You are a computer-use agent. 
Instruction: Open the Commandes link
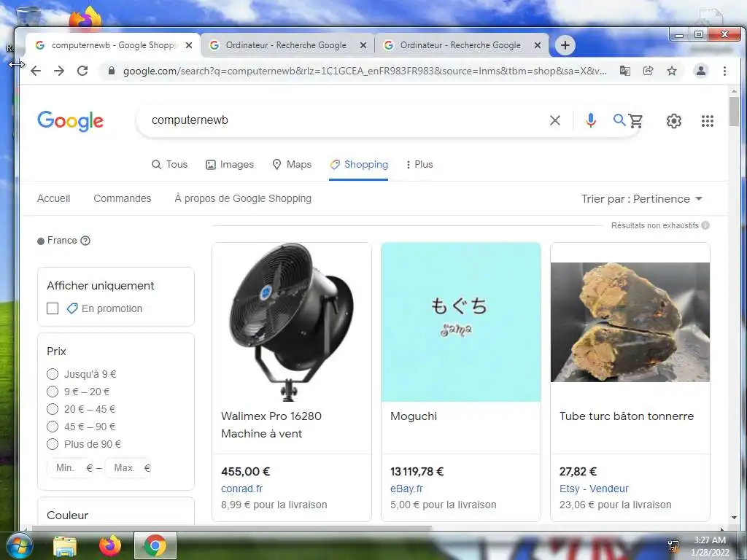click(123, 198)
